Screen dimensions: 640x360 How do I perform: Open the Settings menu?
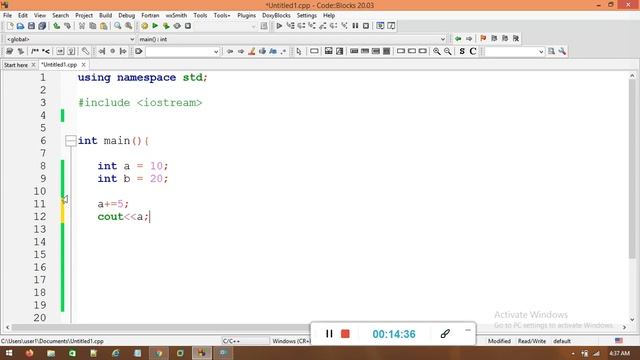click(307, 16)
